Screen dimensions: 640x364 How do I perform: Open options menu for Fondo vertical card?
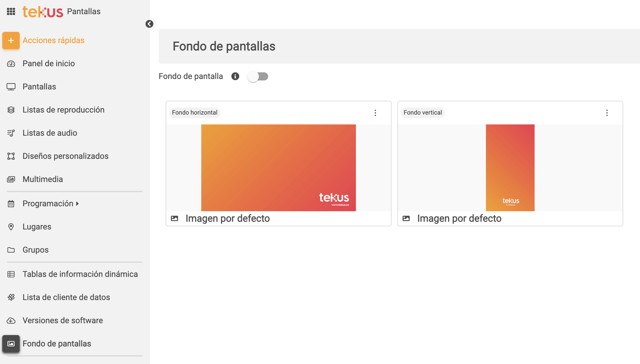point(607,113)
